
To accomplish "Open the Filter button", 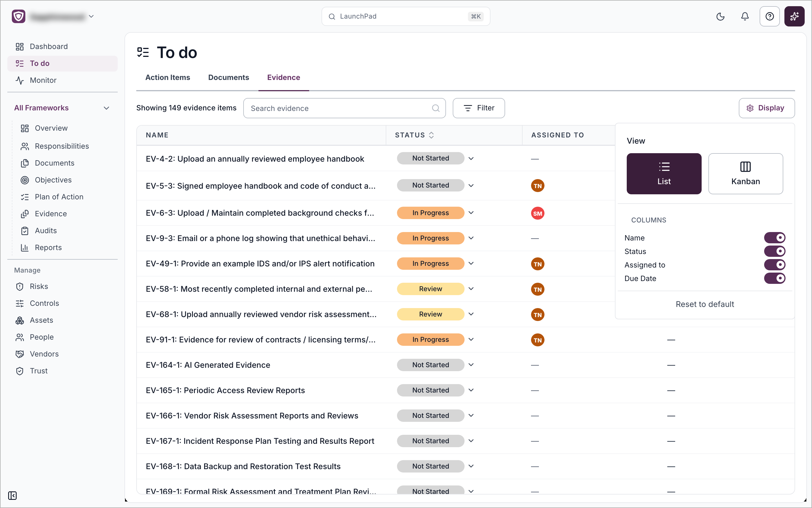I will [x=478, y=108].
